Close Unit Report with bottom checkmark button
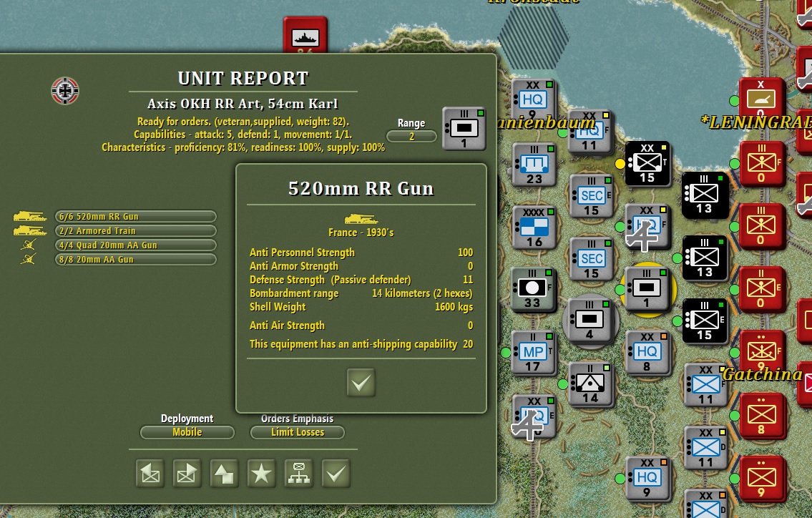Viewport: 812px width, 518px height. coord(336,474)
